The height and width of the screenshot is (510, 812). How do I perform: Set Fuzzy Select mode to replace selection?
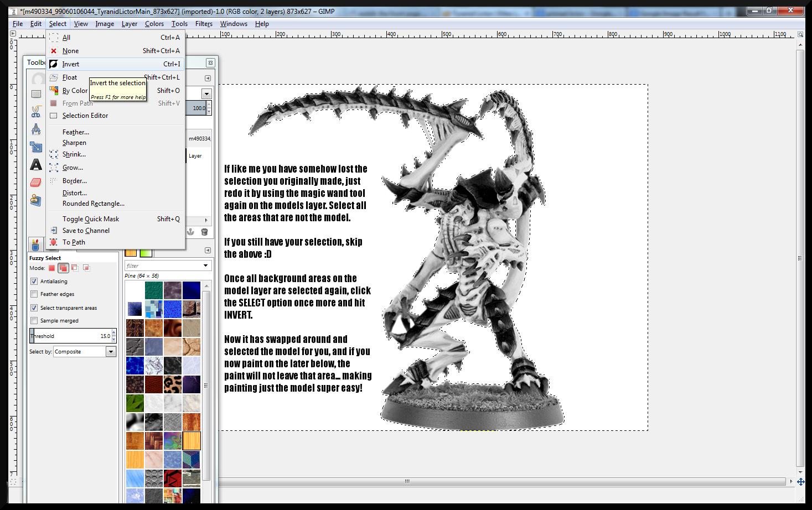click(x=52, y=268)
